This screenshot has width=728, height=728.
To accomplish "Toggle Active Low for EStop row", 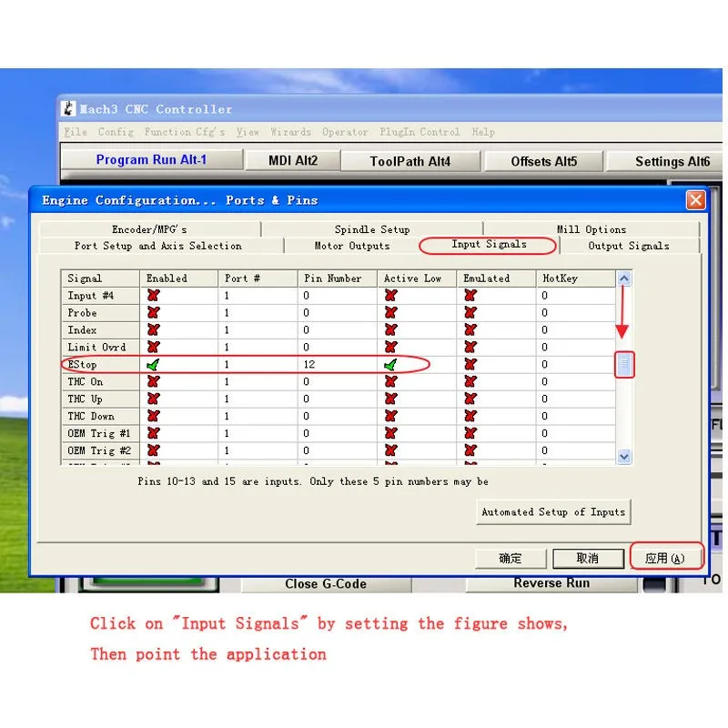I will [391, 365].
